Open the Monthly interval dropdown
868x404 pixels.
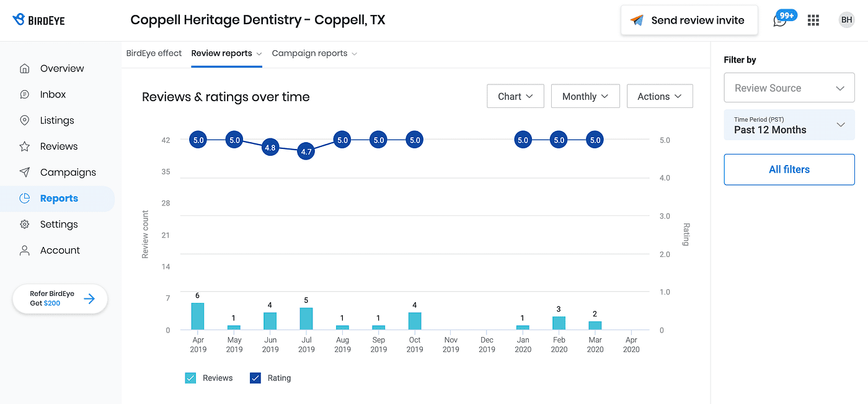(x=585, y=96)
